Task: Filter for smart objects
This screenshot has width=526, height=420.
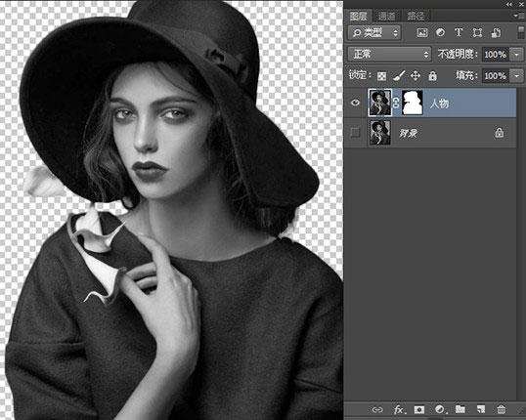Action: click(496, 32)
